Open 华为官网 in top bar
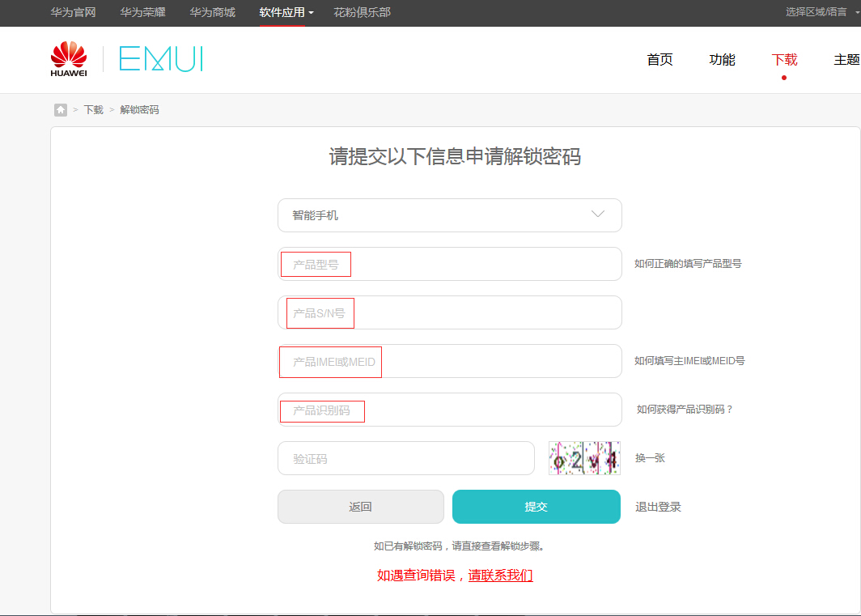861x616 pixels. (73, 12)
